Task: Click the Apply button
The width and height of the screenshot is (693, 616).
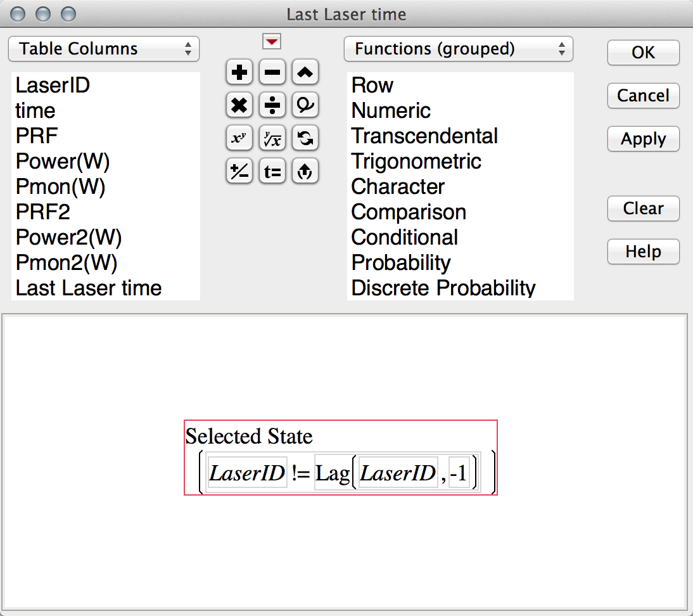Action: [643, 139]
